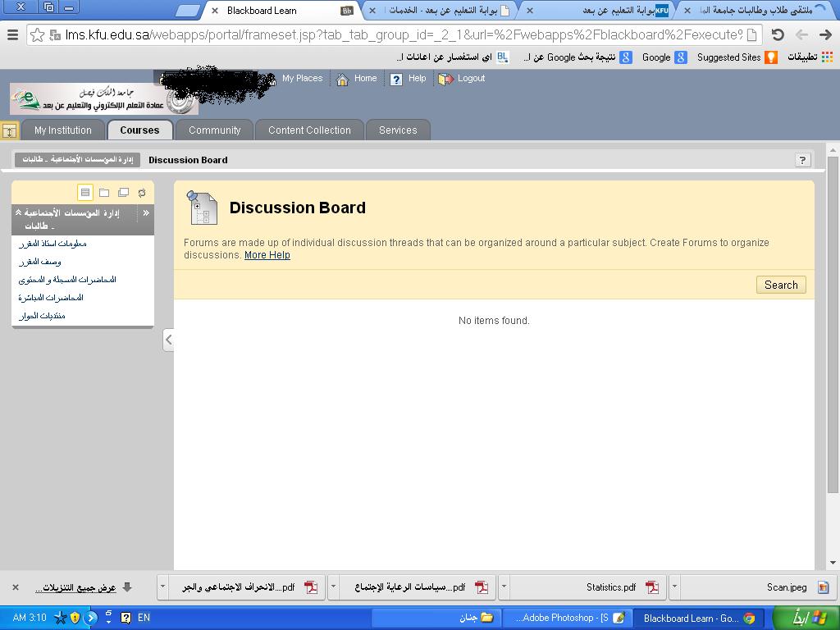Open Statistics.pdf download options arrow
The width and height of the screenshot is (840, 630).
pyautogui.click(x=504, y=587)
